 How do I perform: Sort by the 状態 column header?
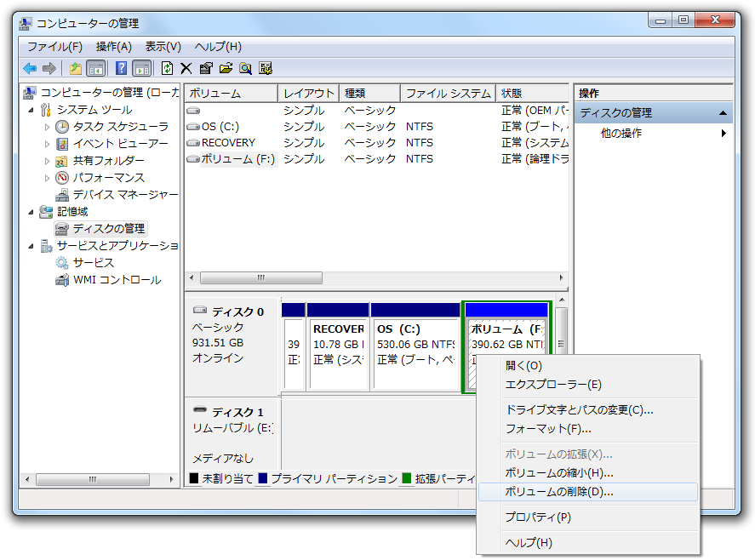pos(533,94)
